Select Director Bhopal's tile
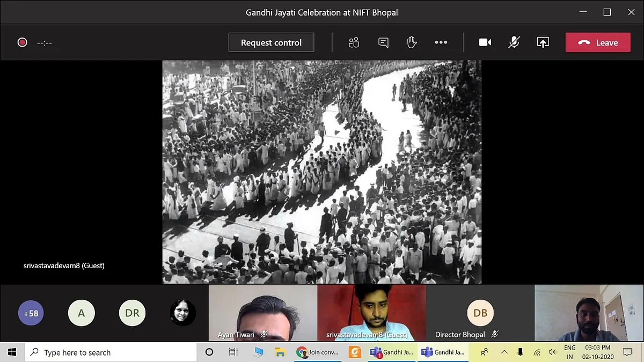Image resolution: width=644 pixels, height=362 pixels. 480,313
